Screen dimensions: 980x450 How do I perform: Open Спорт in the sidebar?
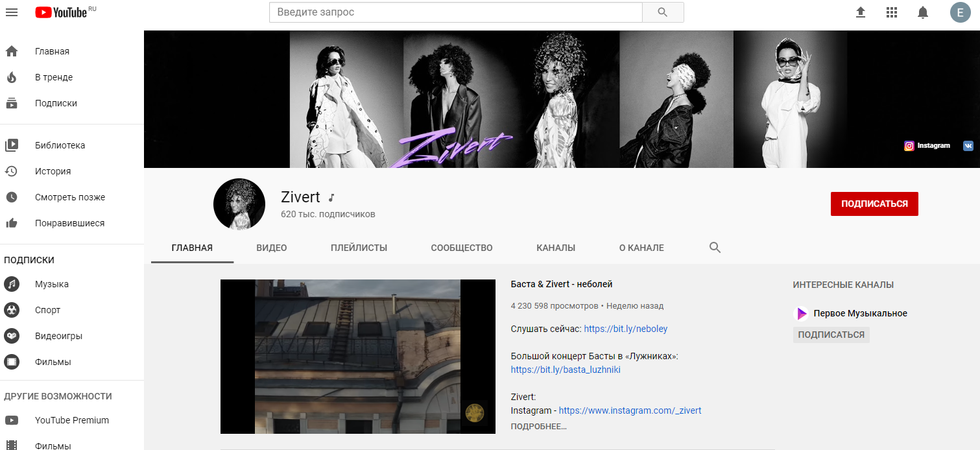pos(72,310)
